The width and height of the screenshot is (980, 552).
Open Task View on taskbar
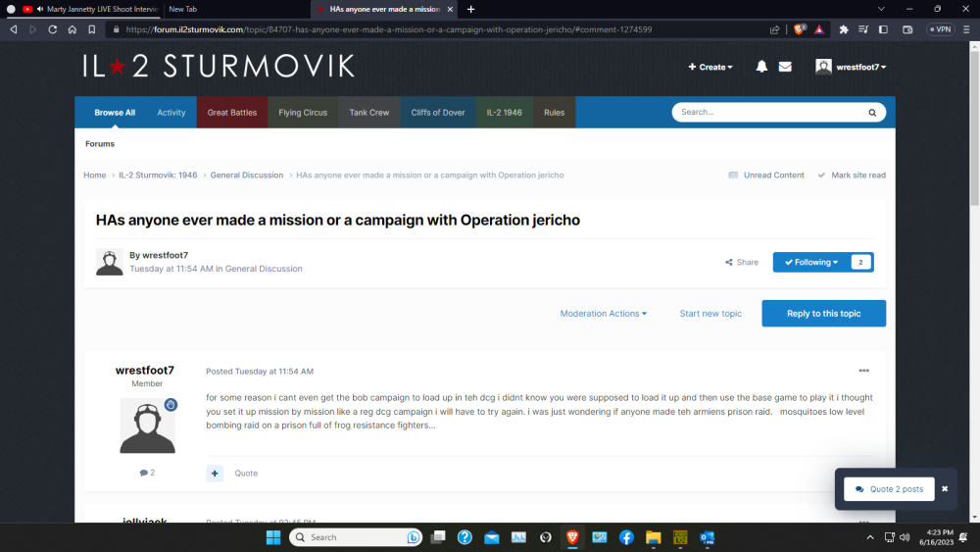(x=438, y=537)
